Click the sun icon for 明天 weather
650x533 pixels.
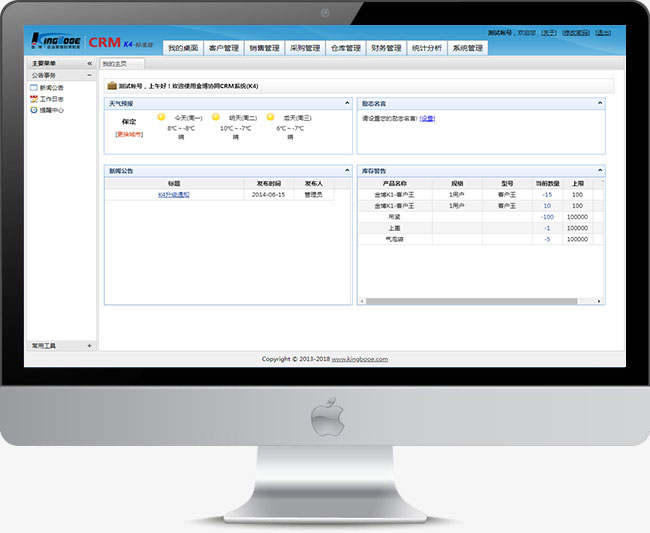[x=216, y=117]
